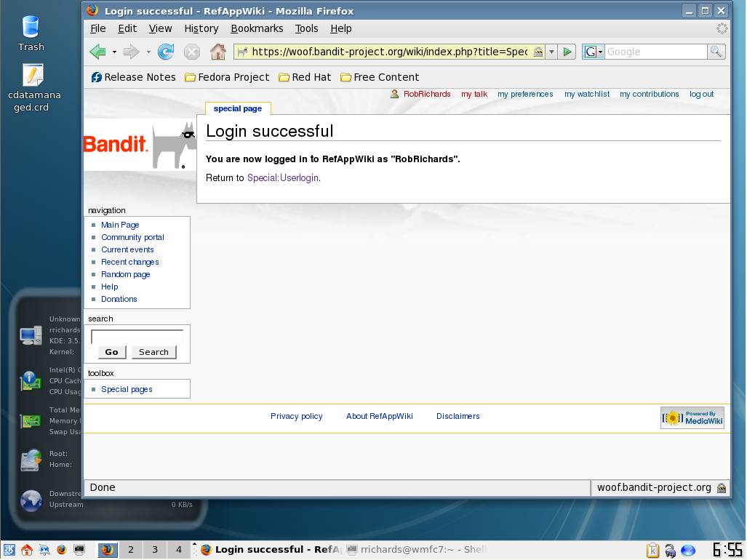
Task: Expand the taskbar panel handle arrow
Action: pos(194,544)
